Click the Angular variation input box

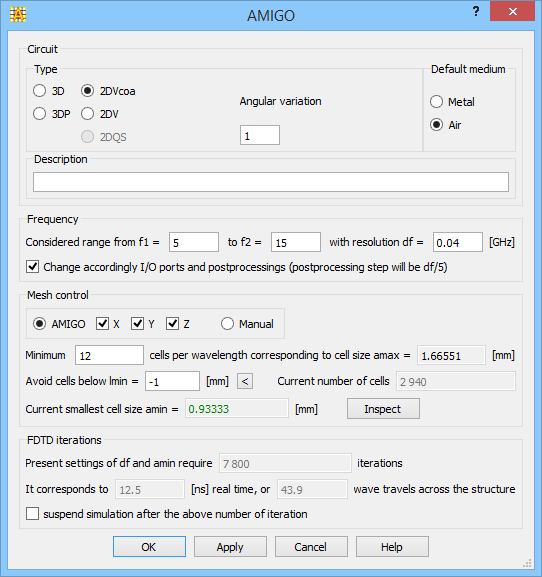click(260, 135)
